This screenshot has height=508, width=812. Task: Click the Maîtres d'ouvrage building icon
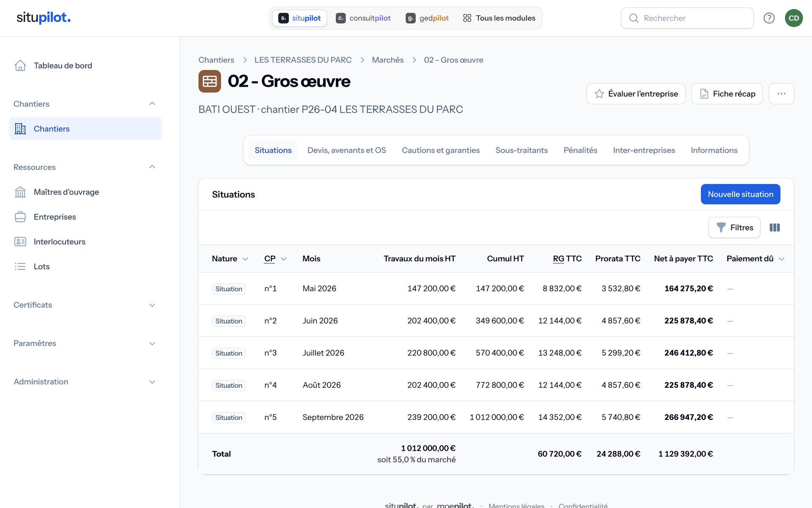[x=20, y=192]
